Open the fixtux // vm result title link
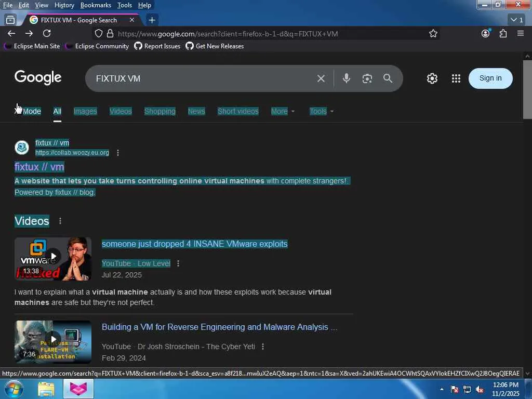The width and height of the screenshot is (532, 399). pos(39,167)
